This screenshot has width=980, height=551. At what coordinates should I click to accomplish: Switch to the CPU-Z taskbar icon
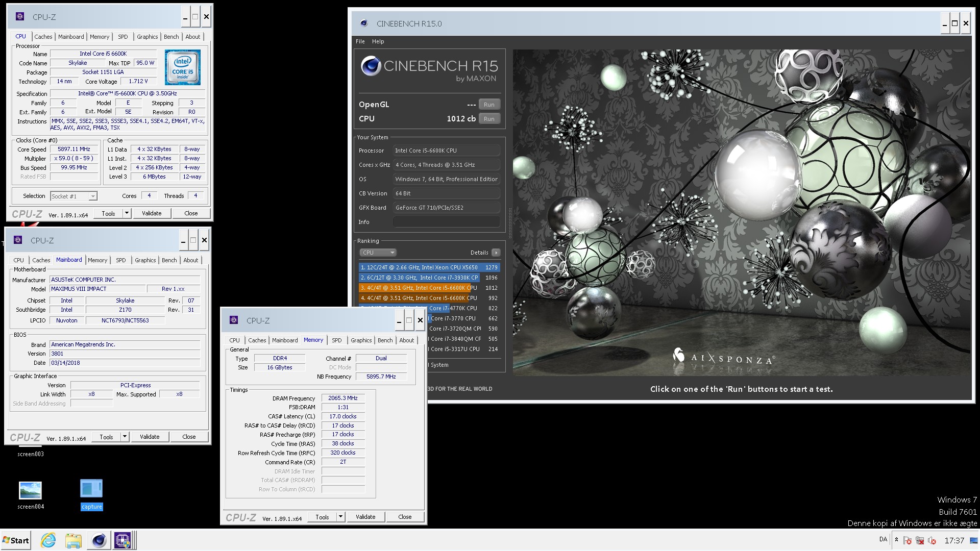pyautogui.click(x=123, y=540)
